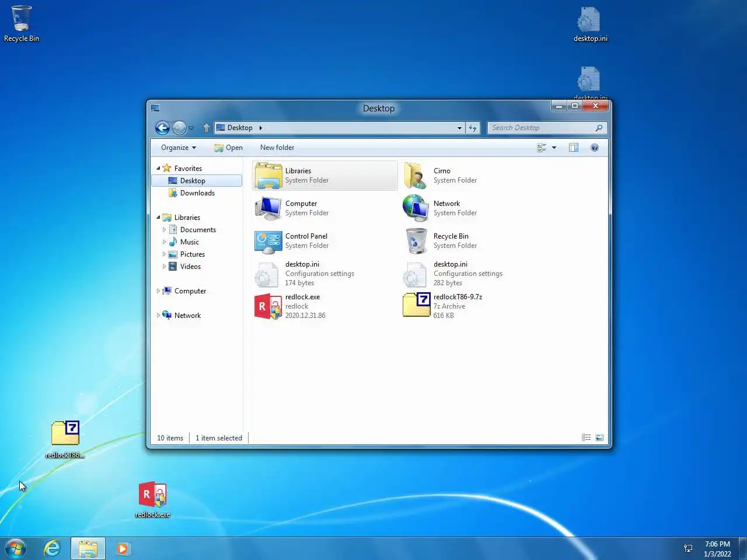Expand the Desktop breadcrumb arrow
The width and height of the screenshot is (747, 560).
[260, 128]
